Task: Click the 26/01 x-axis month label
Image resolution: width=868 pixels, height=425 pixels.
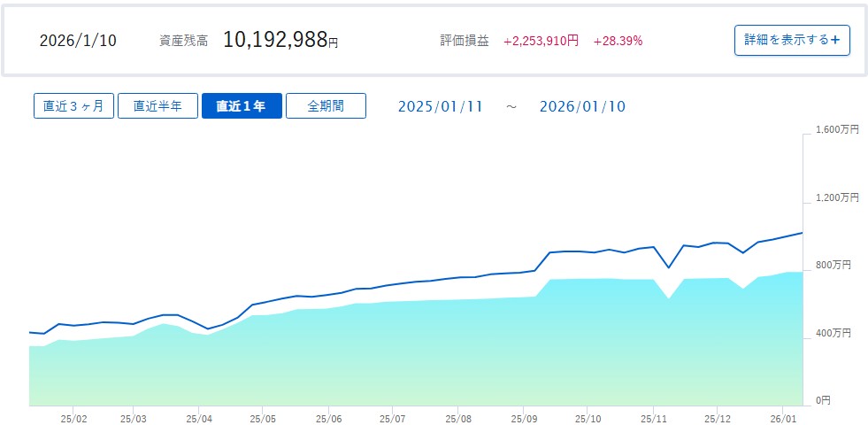Action: click(784, 416)
